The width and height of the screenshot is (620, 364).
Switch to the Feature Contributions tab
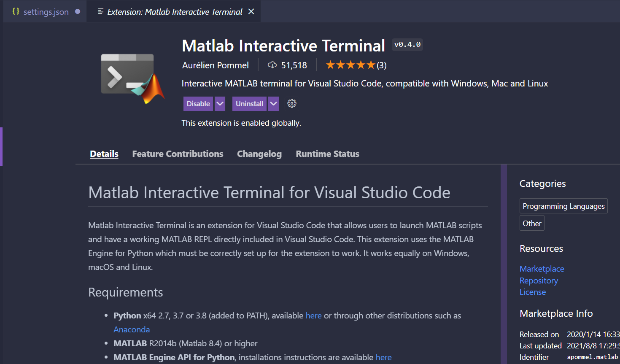(x=178, y=154)
